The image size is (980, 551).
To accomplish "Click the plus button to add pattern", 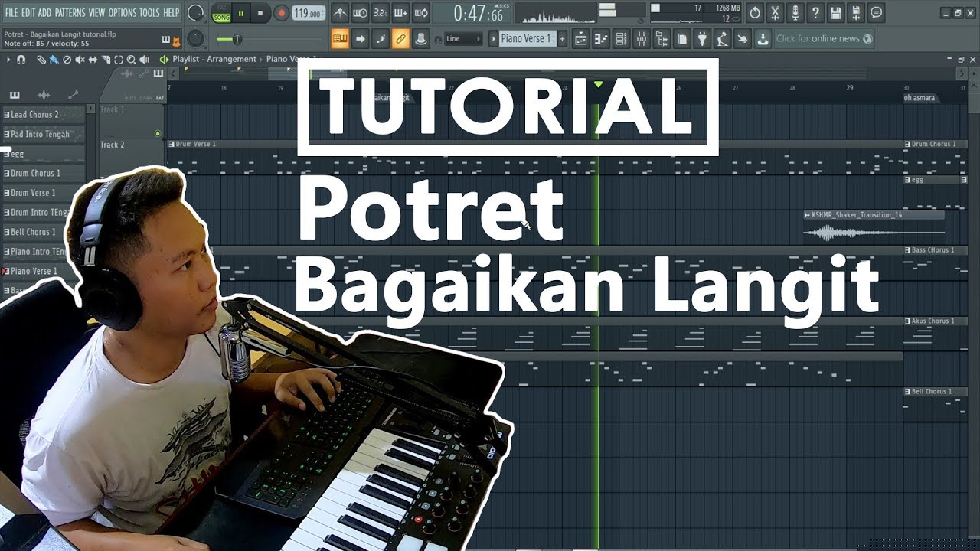I will 562,39.
